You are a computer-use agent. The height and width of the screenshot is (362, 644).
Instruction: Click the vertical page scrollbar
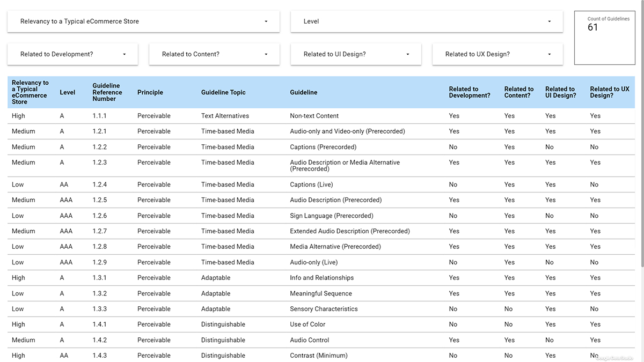click(641, 134)
